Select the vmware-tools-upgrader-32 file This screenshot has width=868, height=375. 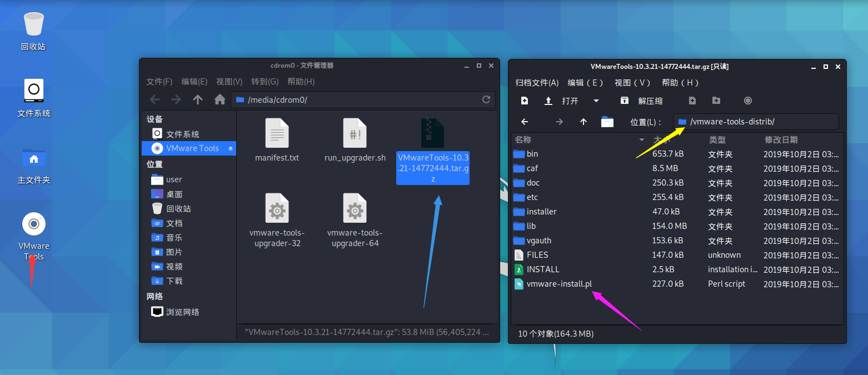tap(277, 220)
